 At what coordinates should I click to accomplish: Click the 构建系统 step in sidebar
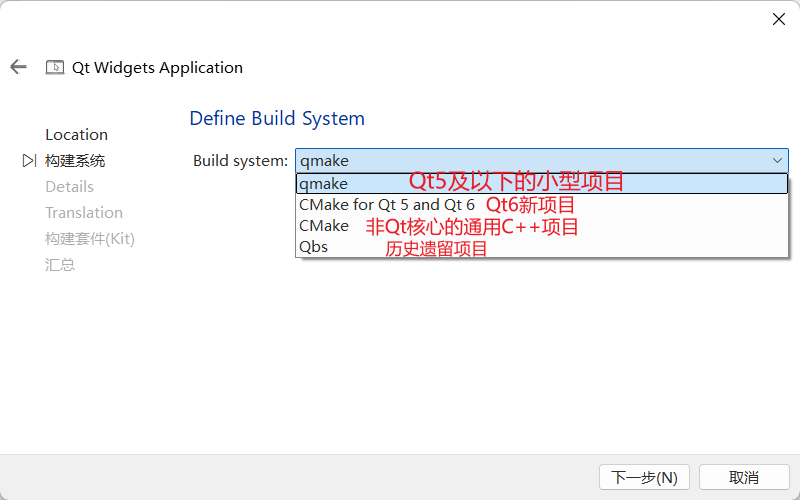[x=75, y=161]
